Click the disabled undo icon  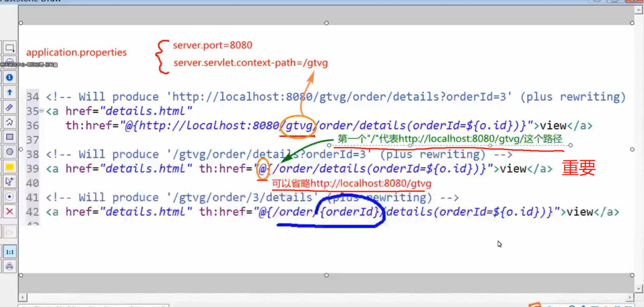10,232
